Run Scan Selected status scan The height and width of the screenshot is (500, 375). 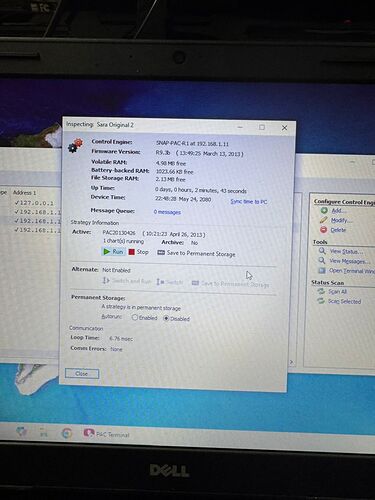pyautogui.click(x=339, y=301)
